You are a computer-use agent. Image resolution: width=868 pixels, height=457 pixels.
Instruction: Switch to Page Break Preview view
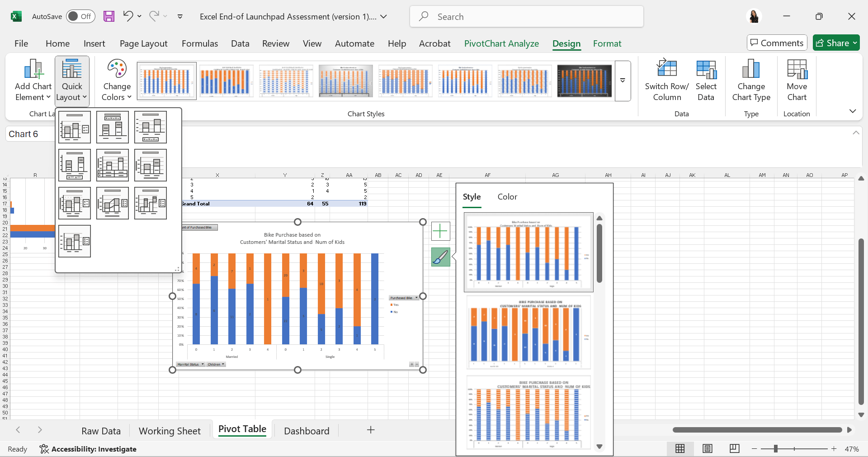pos(734,448)
